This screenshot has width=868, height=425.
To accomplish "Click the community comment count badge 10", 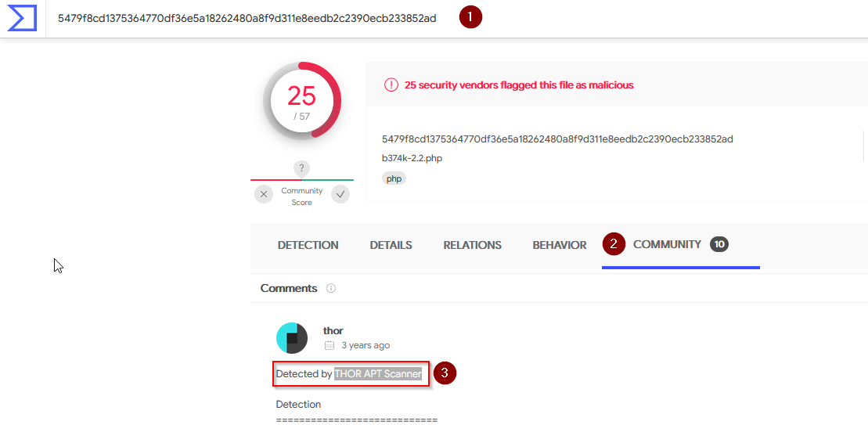I will pos(719,244).
